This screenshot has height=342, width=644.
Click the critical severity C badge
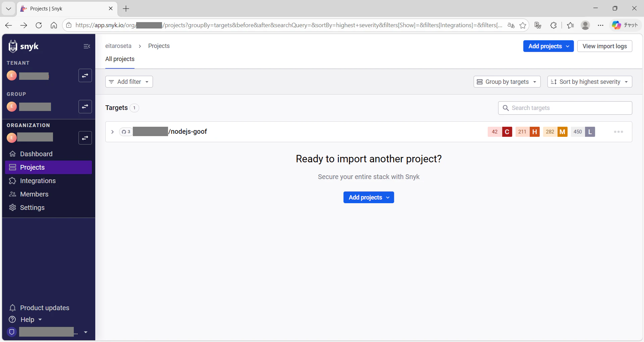click(x=507, y=132)
